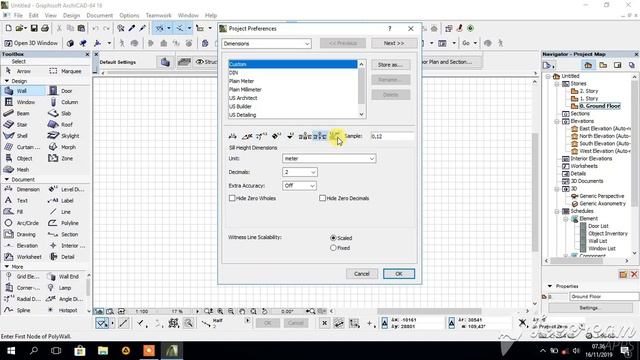Select the Linear Dimensions icon in dialog
The height and width of the screenshot is (360, 640).
233,136
